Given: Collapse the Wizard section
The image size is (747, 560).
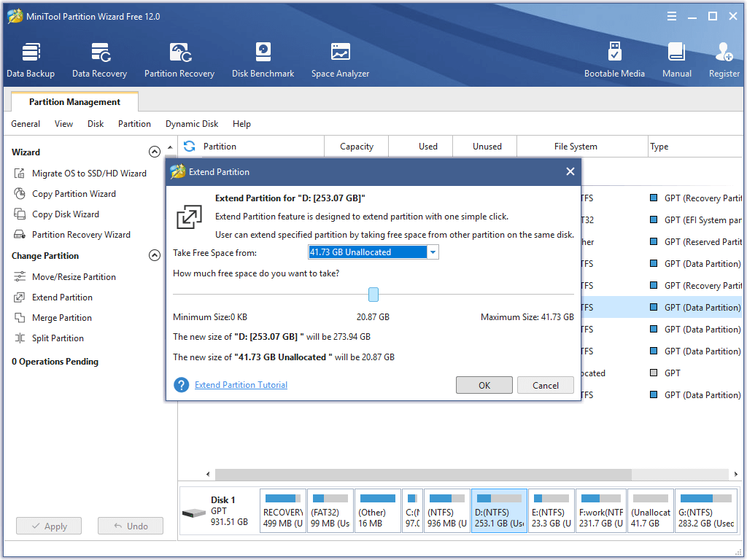Looking at the screenshot, I should tap(155, 152).
